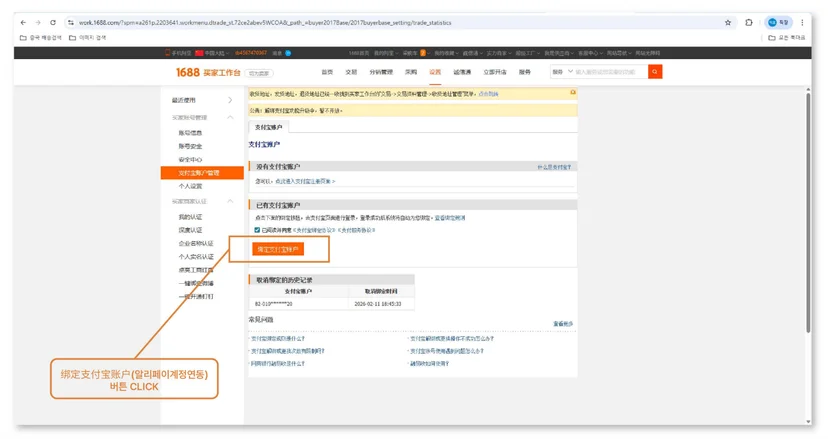Open first bookmarks bar folder

point(41,38)
